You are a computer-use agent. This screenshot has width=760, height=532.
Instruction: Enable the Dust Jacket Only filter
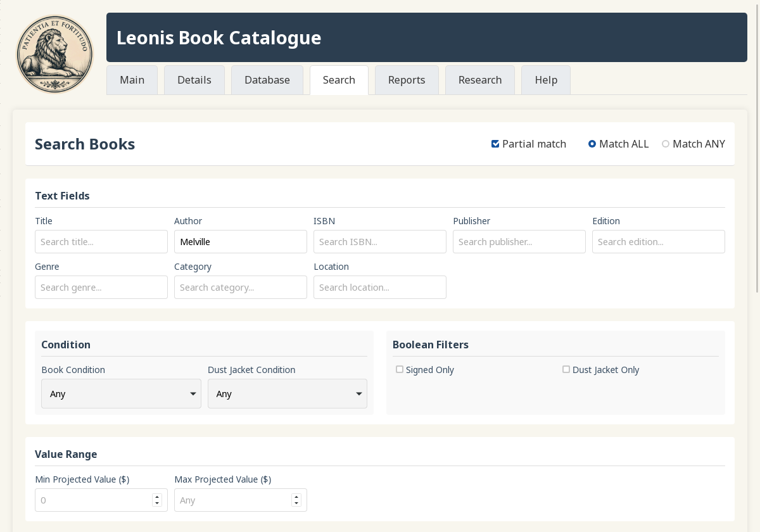566,369
